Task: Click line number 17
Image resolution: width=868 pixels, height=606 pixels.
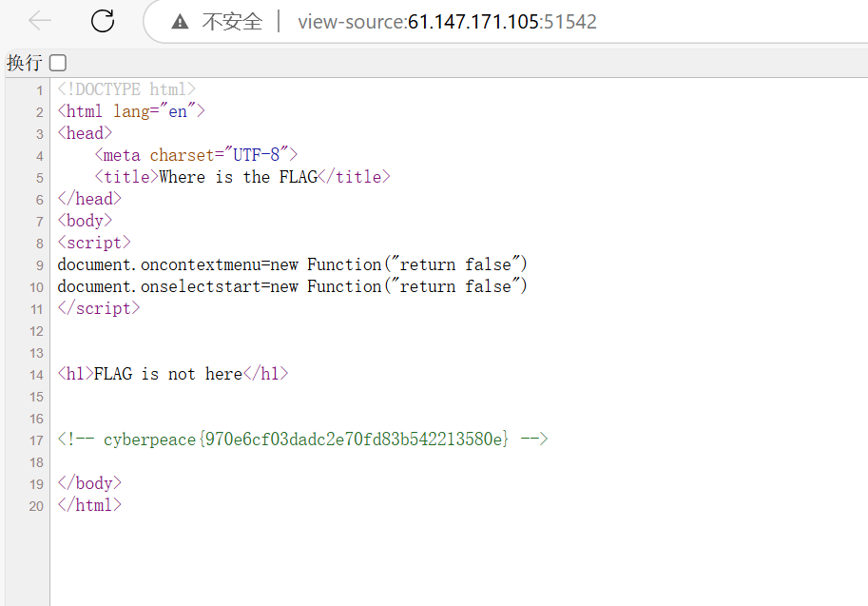Action: point(36,440)
